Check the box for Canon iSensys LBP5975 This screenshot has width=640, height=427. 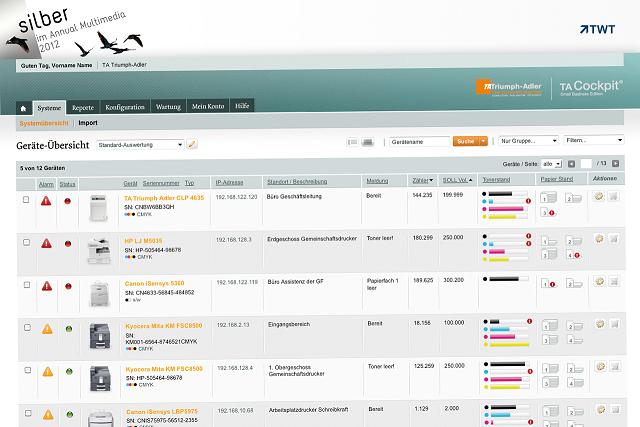[28, 413]
